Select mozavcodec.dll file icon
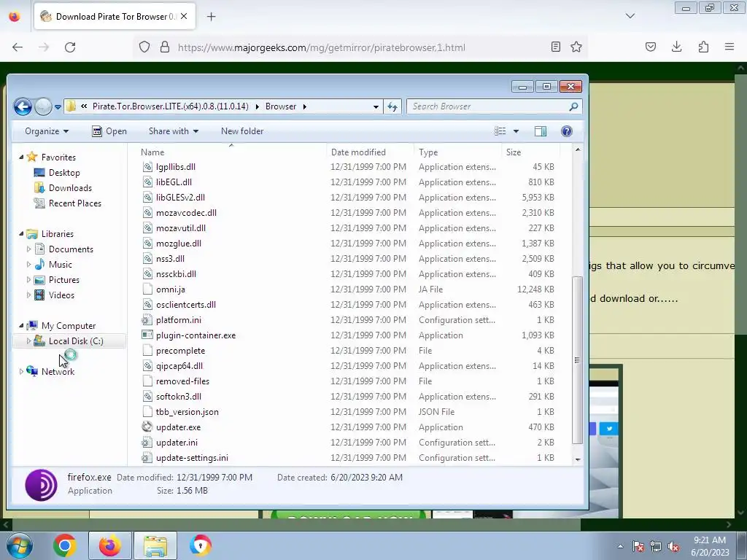The width and height of the screenshot is (747, 560). (x=147, y=212)
